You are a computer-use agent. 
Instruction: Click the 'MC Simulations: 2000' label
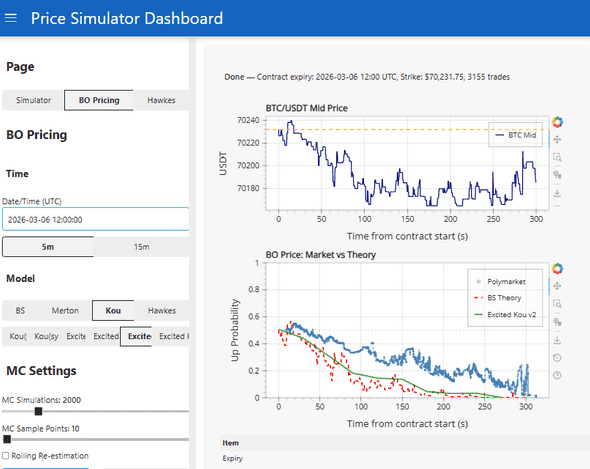pos(41,400)
